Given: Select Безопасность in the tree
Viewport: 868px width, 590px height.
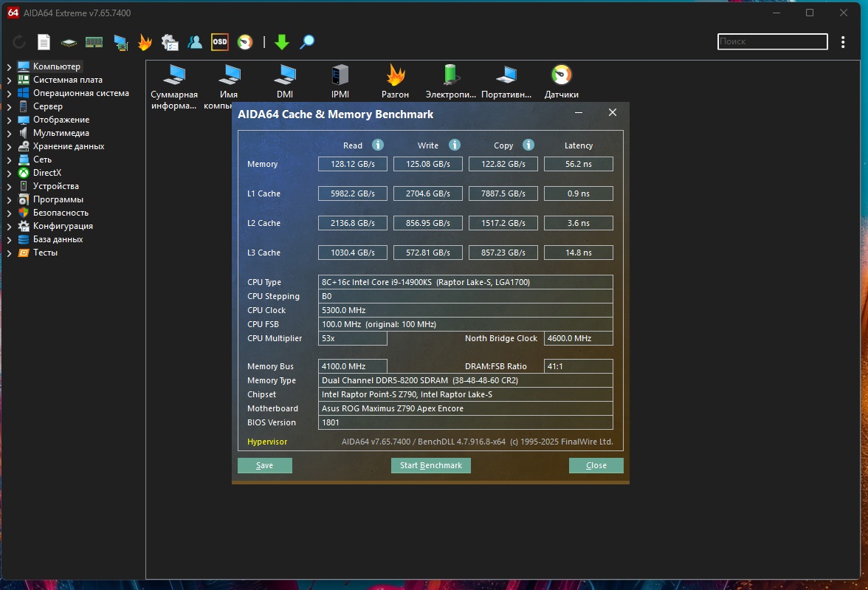Looking at the screenshot, I should 61,213.
